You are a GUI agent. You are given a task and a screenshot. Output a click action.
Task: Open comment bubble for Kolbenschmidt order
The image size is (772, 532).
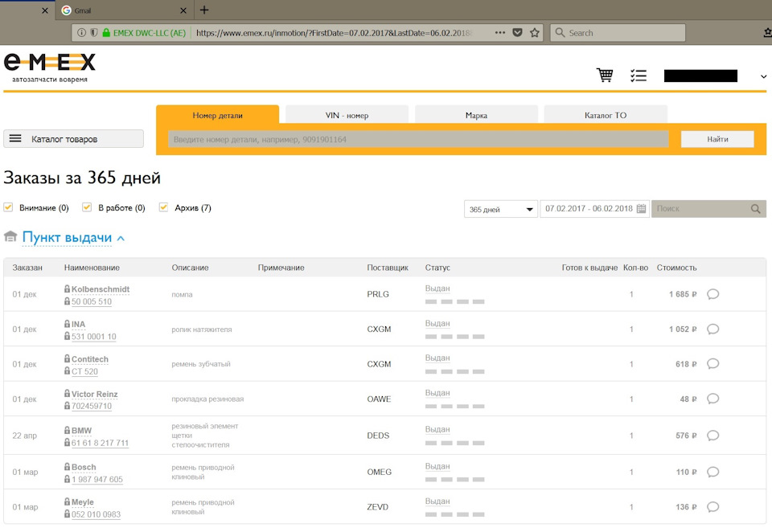coord(713,294)
